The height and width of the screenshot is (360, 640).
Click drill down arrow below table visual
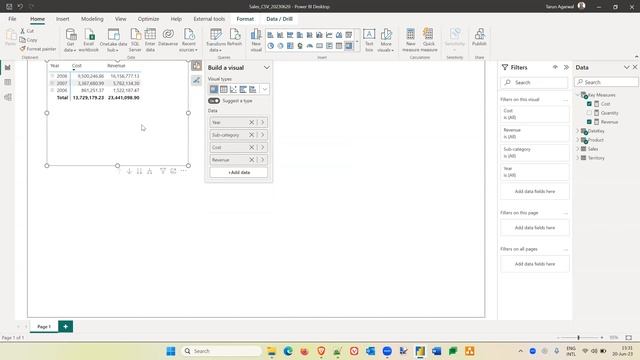(x=129, y=171)
